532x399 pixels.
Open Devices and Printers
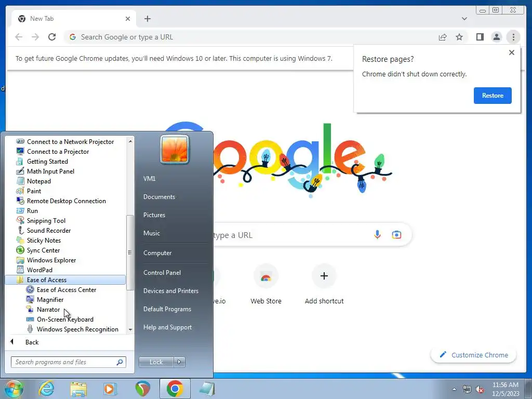point(170,291)
